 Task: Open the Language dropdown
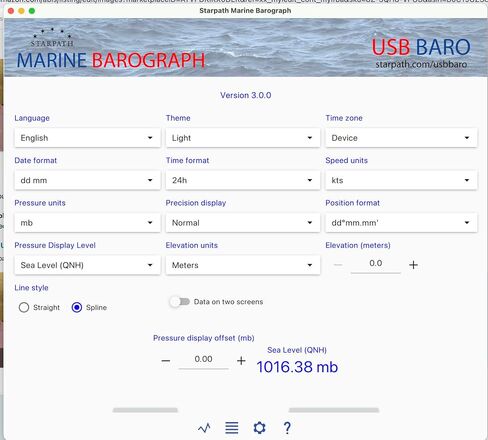[x=87, y=138]
